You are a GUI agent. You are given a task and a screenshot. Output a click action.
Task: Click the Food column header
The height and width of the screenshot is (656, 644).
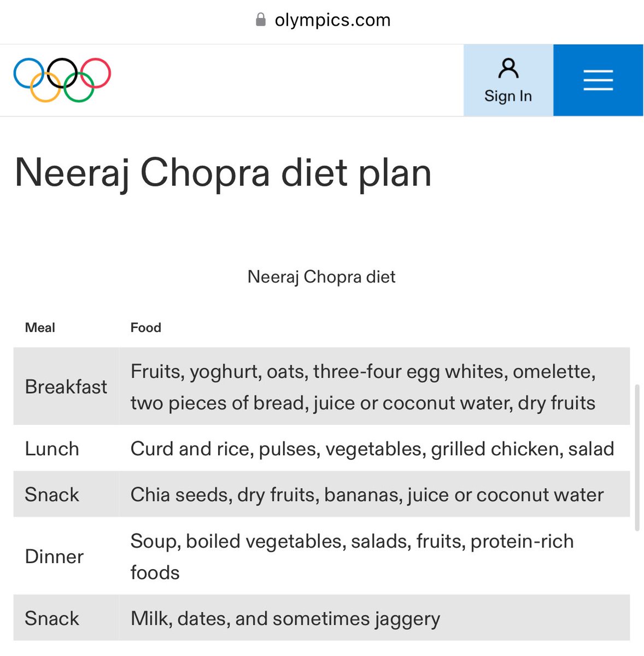click(x=145, y=327)
